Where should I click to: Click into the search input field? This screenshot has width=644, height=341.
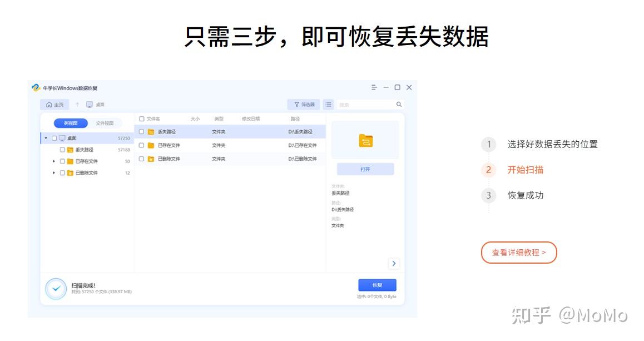click(365, 105)
